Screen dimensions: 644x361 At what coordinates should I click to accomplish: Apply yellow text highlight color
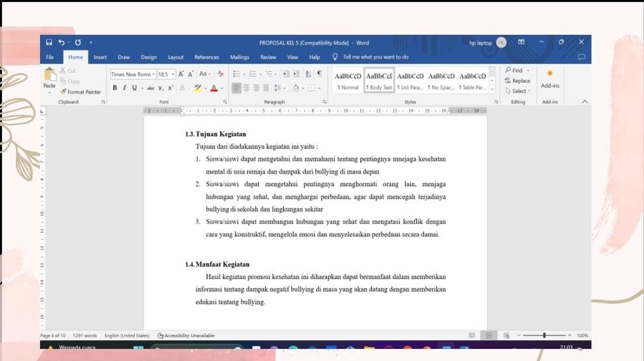198,88
